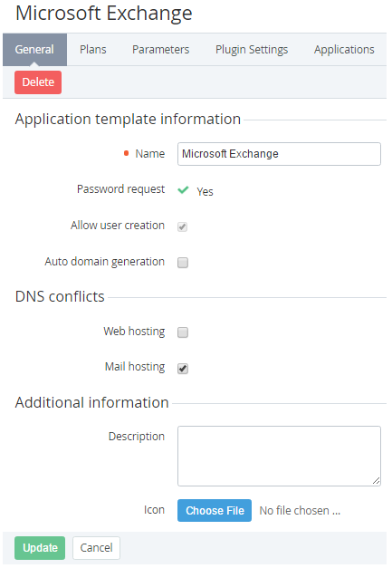Uncheck the Mail hosting checkbox
Image resolution: width=392 pixels, height=568 pixels.
[183, 369]
